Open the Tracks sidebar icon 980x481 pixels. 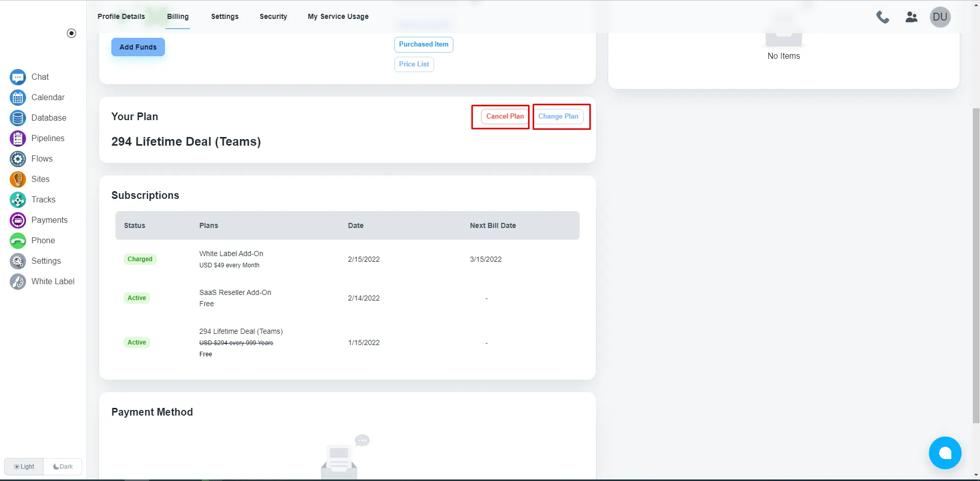[x=18, y=200]
